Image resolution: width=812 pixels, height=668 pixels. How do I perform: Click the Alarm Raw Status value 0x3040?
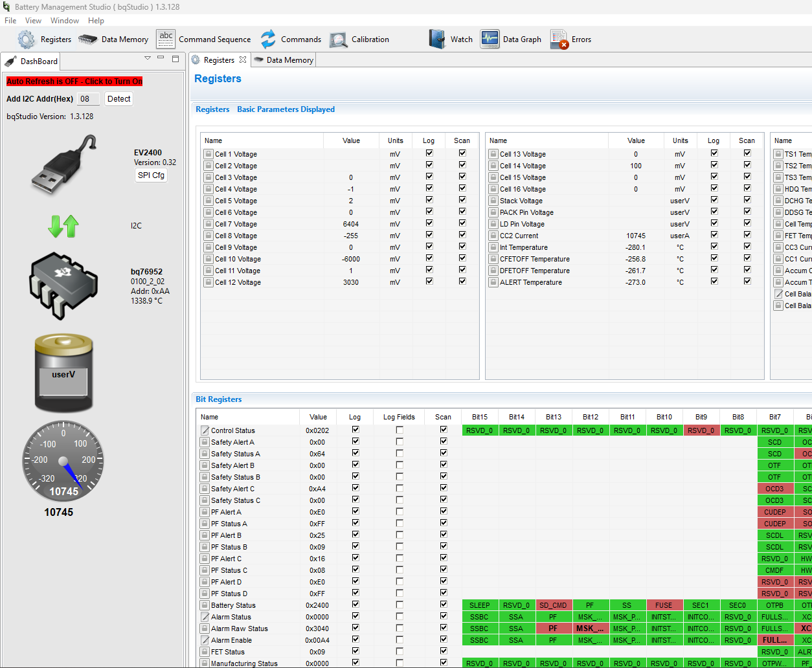click(318, 629)
